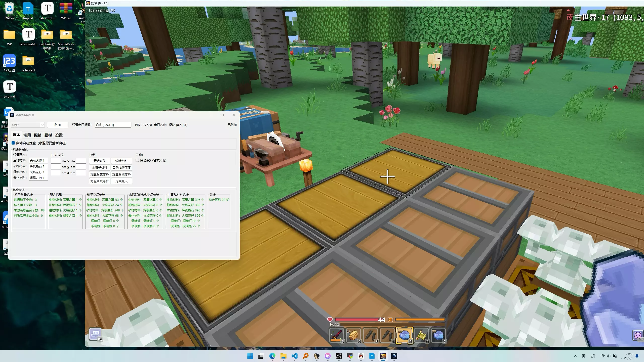Click the burger hunger icon
The height and width of the screenshot is (362, 644).
(x=390, y=320)
